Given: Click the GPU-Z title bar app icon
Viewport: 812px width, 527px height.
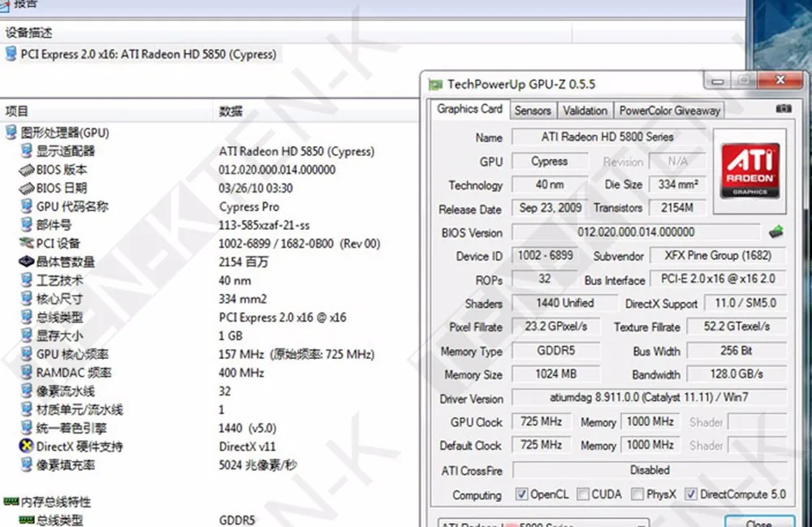Looking at the screenshot, I should (x=435, y=84).
